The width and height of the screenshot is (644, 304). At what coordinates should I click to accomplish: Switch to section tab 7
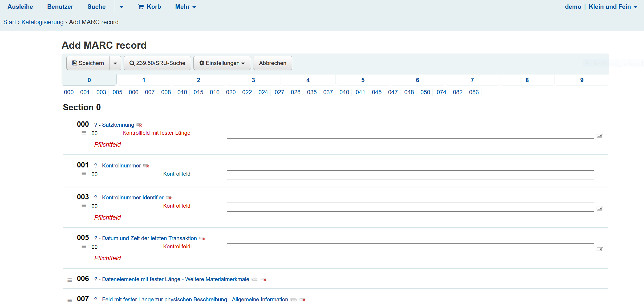(472, 80)
